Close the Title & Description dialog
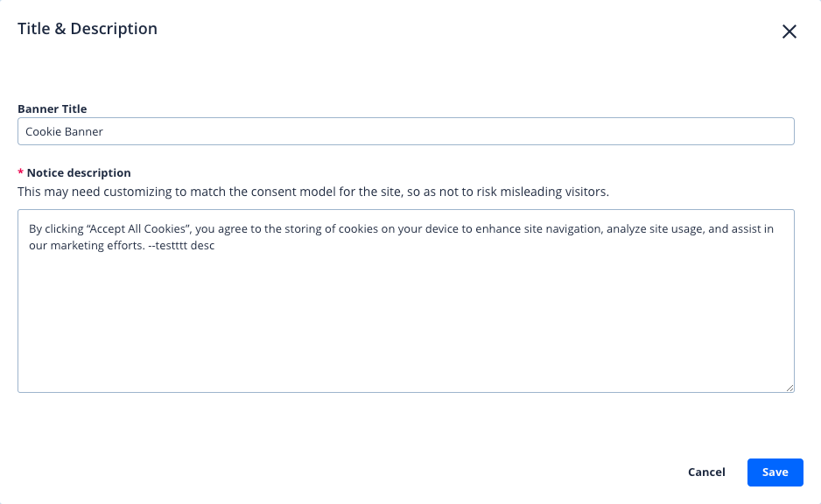Image resolution: width=821 pixels, height=504 pixels. 789,31
